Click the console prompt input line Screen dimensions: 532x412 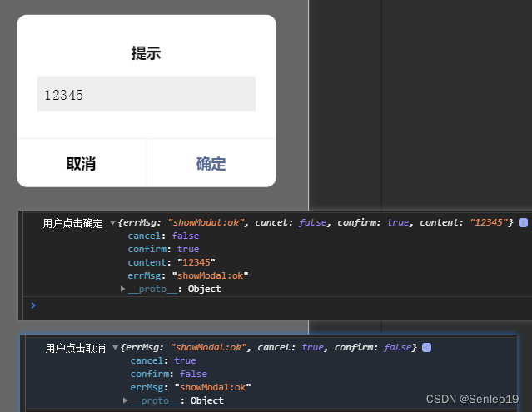point(277,305)
